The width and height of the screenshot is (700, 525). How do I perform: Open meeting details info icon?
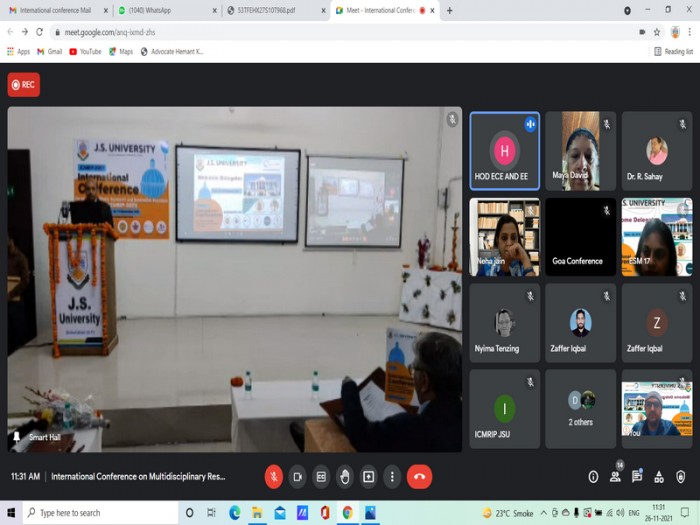click(x=593, y=477)
